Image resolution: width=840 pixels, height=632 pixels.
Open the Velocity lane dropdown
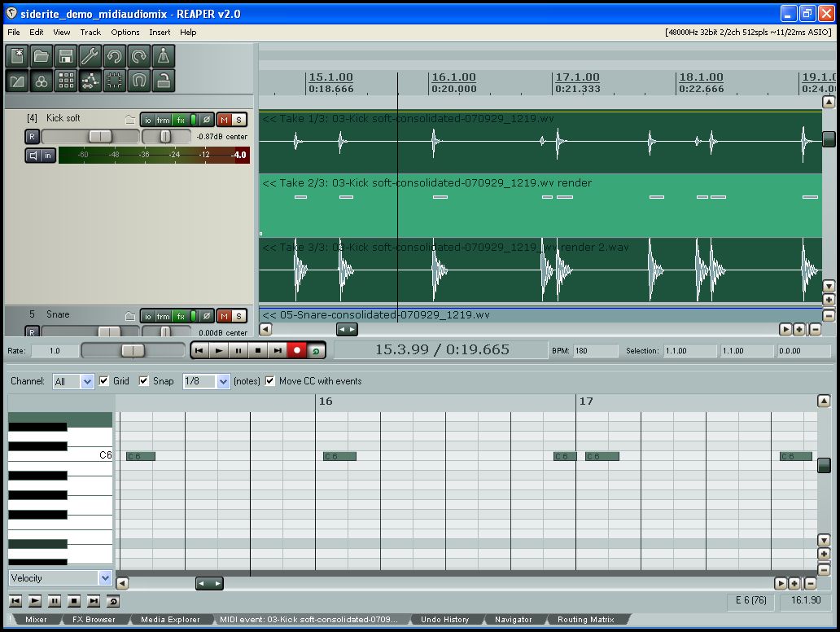(x=60, y=578)
